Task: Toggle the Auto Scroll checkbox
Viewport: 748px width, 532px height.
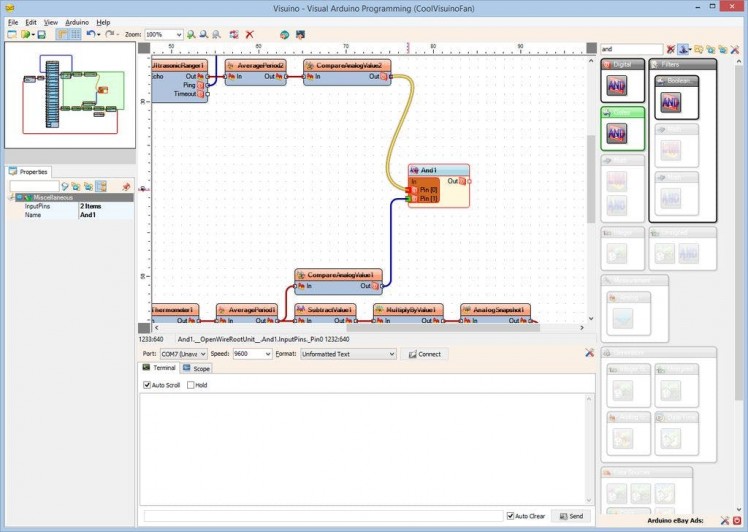Action: 147,385
